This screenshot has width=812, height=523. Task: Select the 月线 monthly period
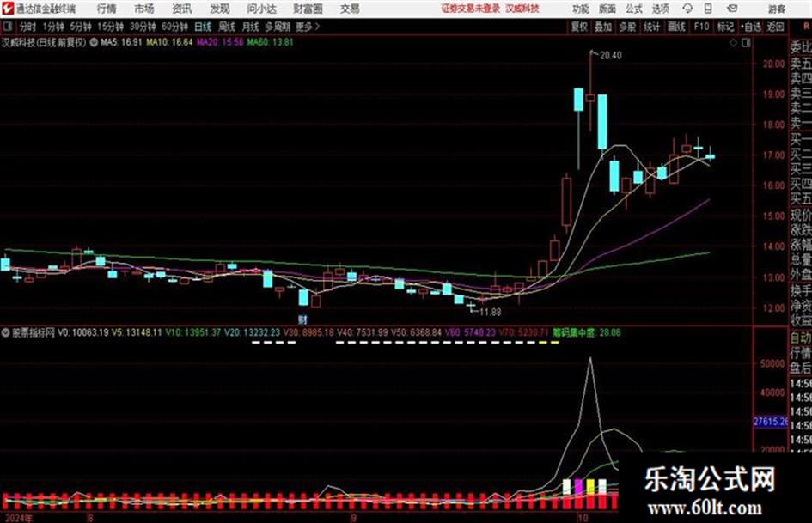click(251, 27)
